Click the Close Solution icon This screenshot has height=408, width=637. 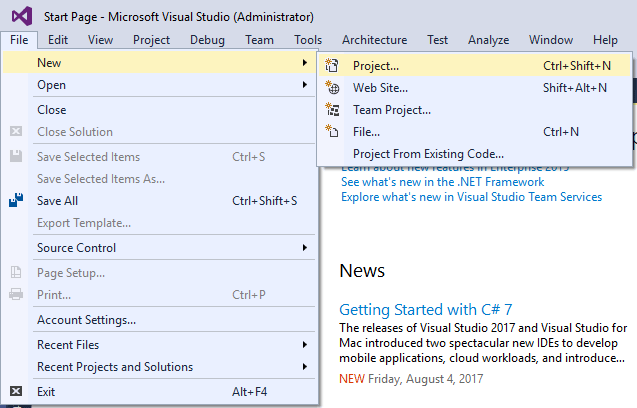(x=16, y=131)
